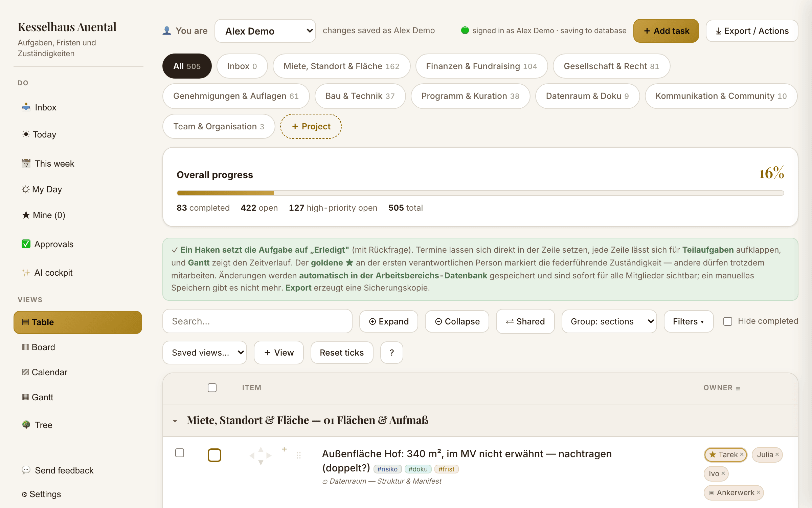
Task: Filter by Miete, Standort & Fläche 162
Action: pyautogui.click(x=341, y=66)
